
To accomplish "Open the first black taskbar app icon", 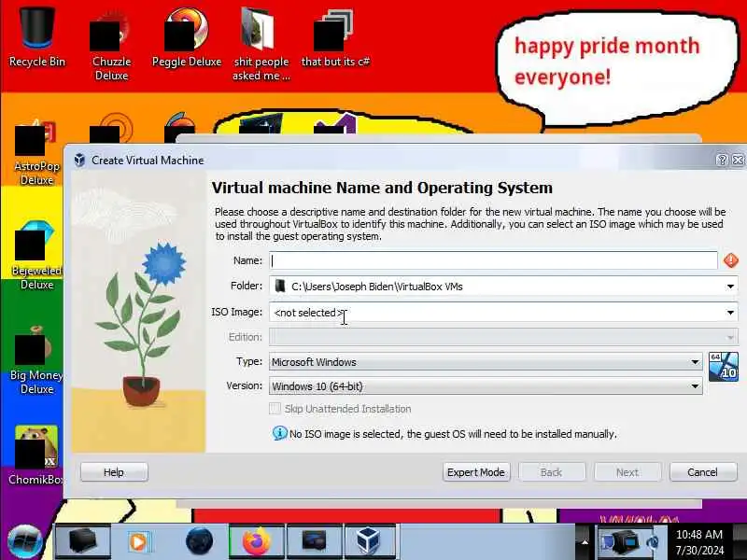I will coord(83,541).
